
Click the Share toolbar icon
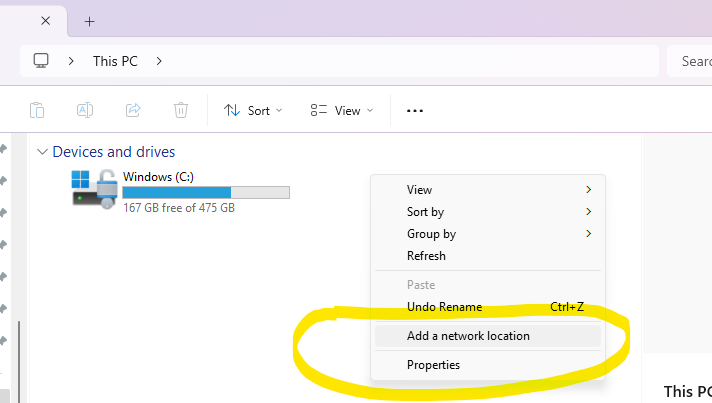(x=133, y=110)
